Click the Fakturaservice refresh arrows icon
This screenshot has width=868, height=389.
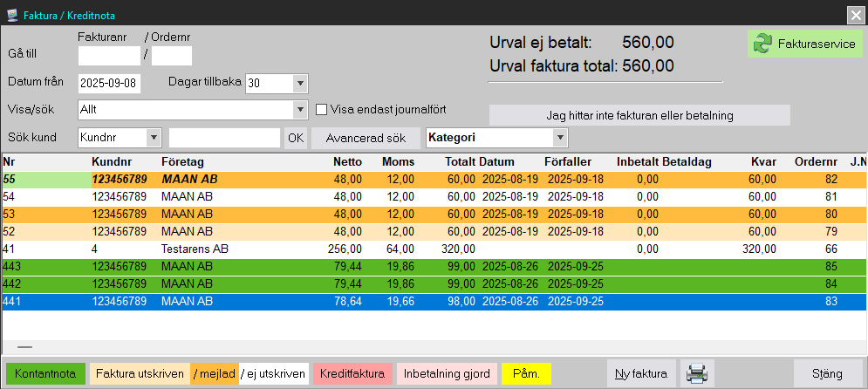[x=762, y=44]
